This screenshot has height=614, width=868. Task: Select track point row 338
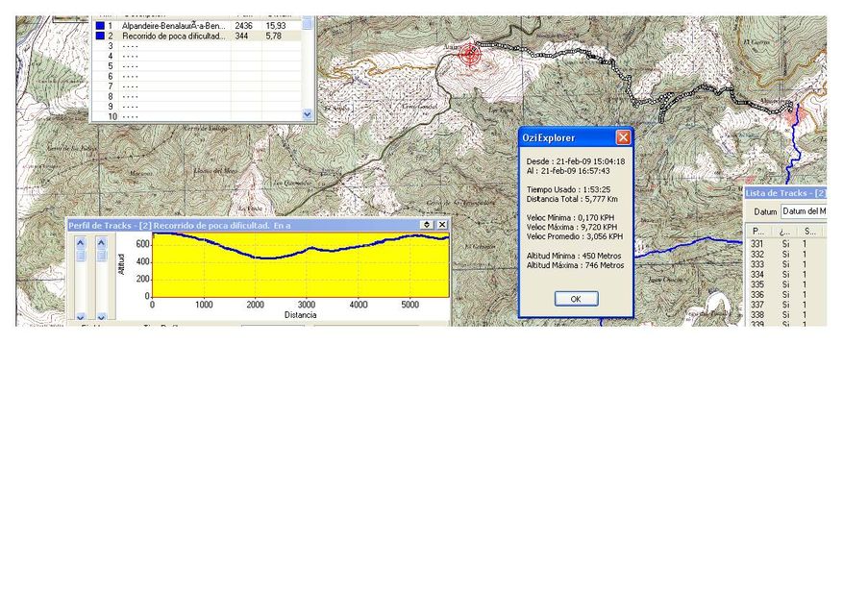[x=786, y=315]
